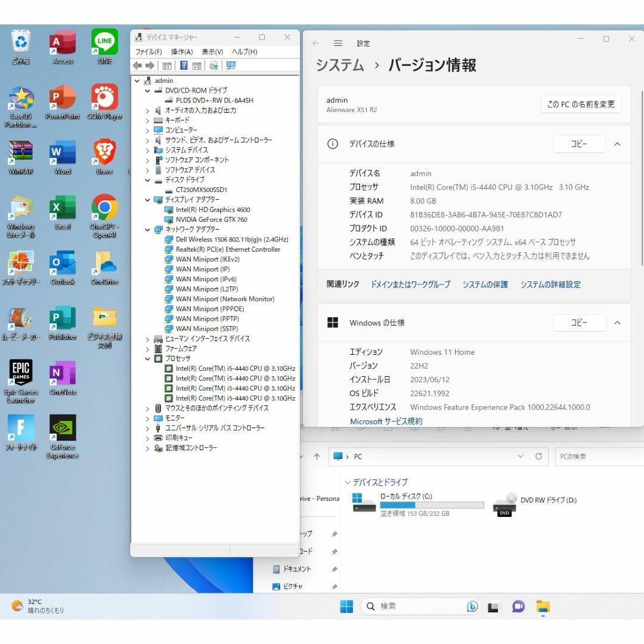Open the Microsoft サービス規約 link
The image size is (644, 644).
click(386, 421)
